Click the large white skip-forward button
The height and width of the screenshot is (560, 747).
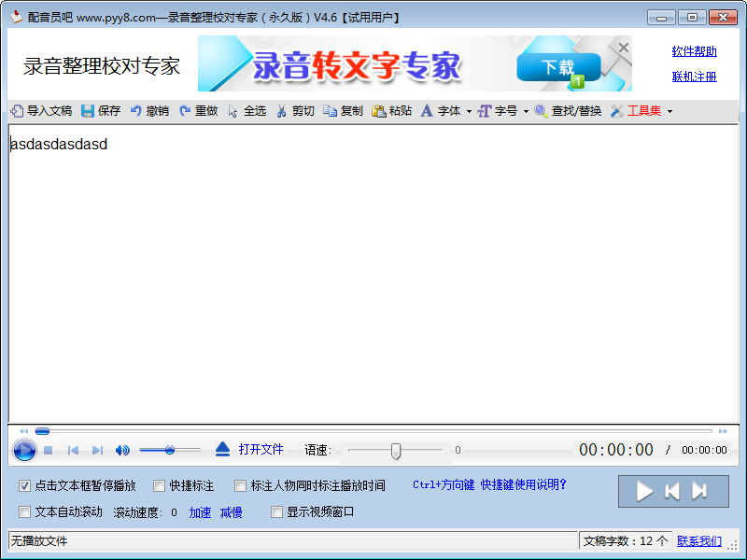click(x=699, y=491)
